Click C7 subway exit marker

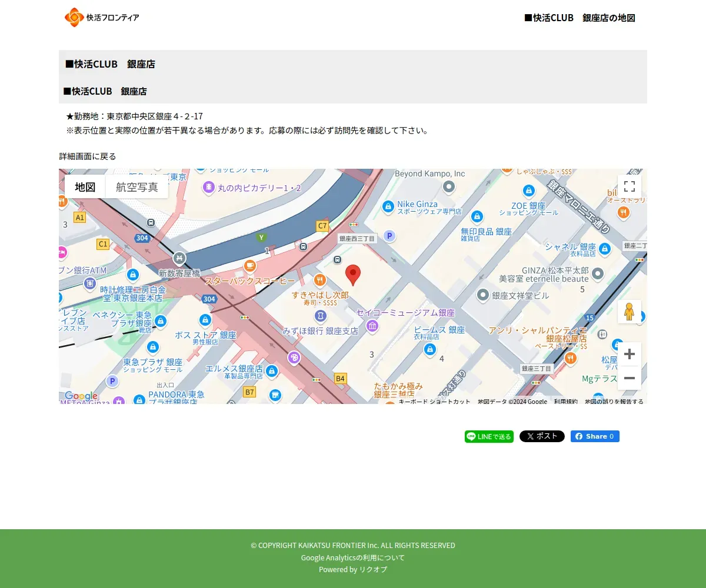point(322,226)
